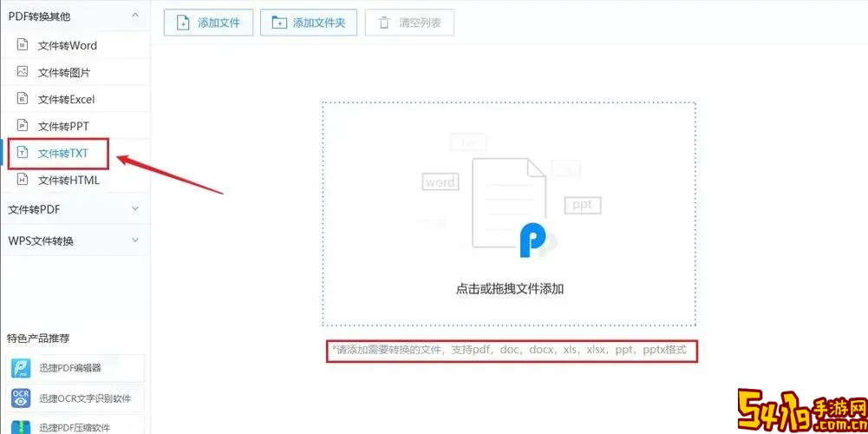The height and width of the screenshot is (434, 868).
Task: Click the 迅捷OCR文字识别软件 eye icon
Action: coord(21,398)
